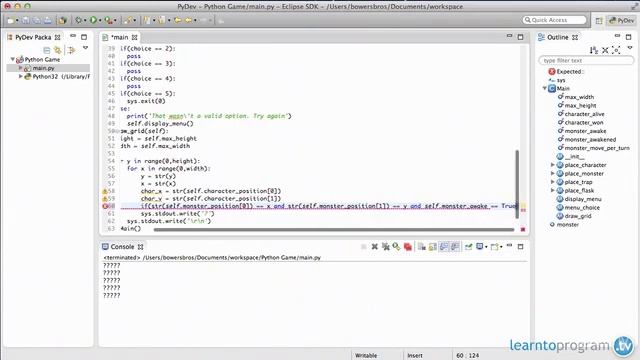640x360 pixels.
Task: Expand place_trap in Outline
Action: click(553, 182)
